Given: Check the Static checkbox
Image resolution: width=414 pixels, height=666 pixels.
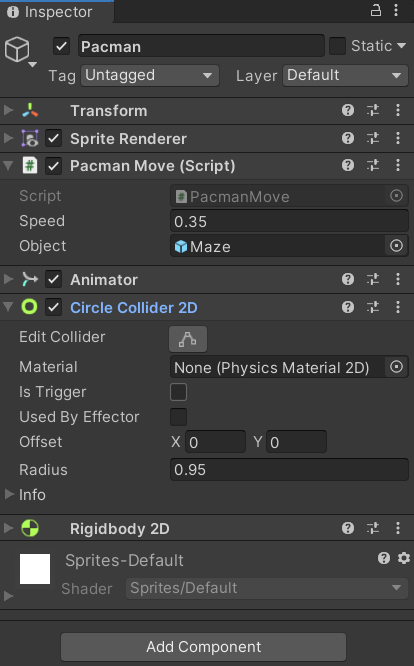Looking at the screenshot, I should [x=338, y=46].
